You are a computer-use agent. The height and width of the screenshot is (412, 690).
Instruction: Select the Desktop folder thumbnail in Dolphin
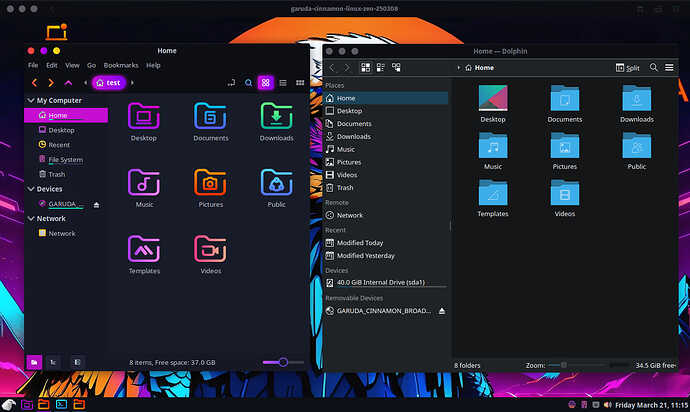coord(493,97)
